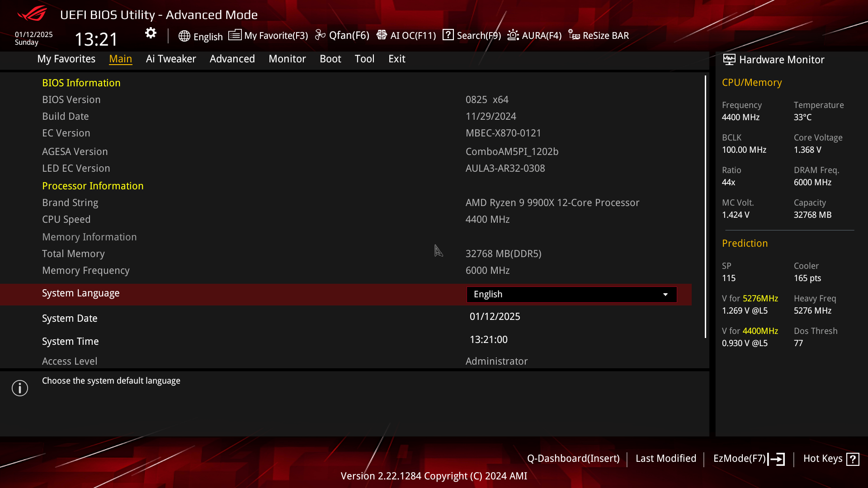Click the Hardware Monitor icon
Viewport: 868px width, 488px height.
pos(729,59)
